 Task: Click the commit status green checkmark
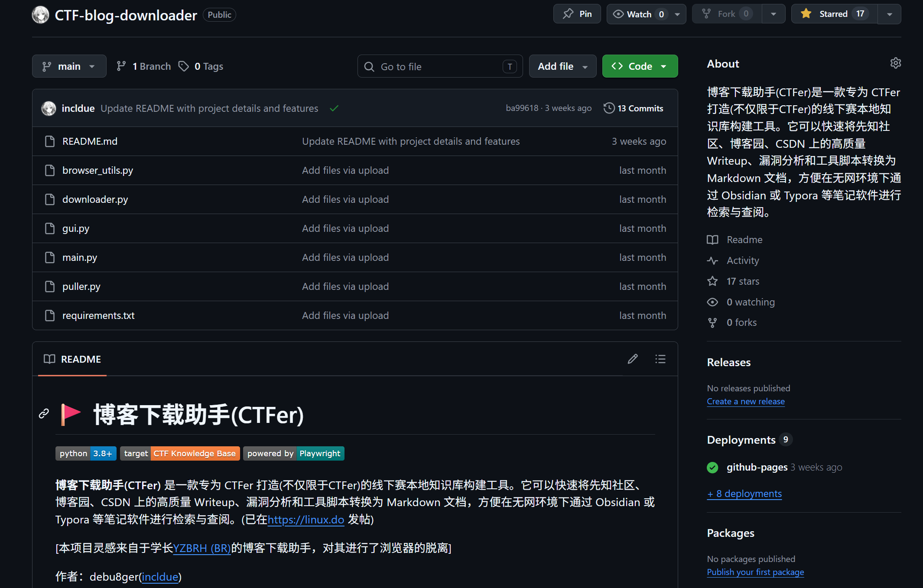pos(334,108)
